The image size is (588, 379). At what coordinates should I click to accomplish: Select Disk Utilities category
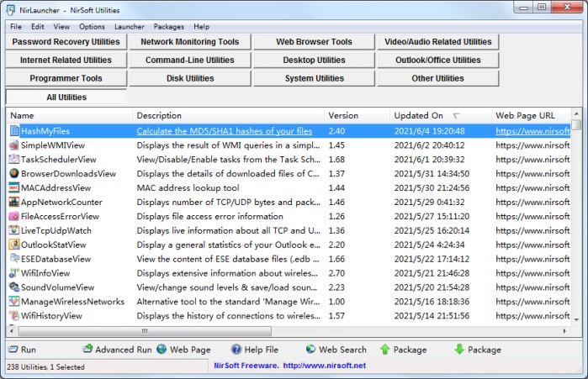[190, 78]
